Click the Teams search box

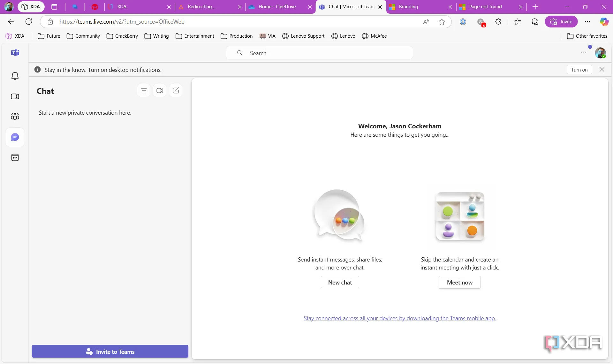[x=319, y=53]
